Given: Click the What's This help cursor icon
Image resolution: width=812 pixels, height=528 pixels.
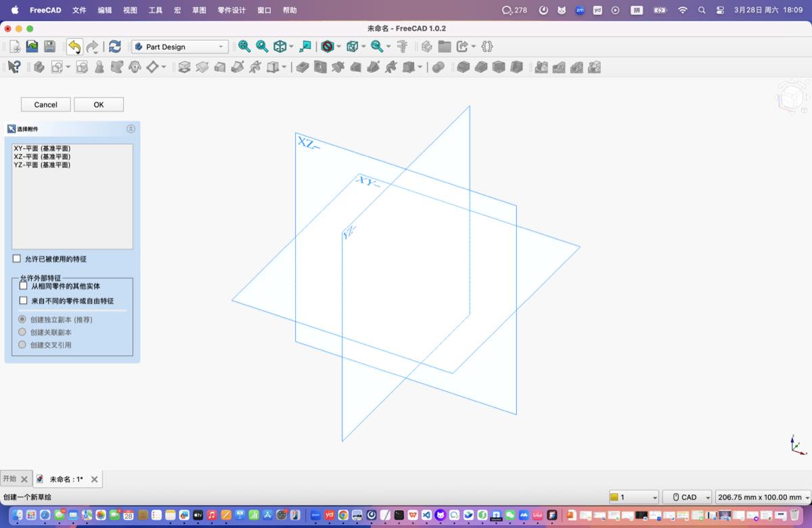Looking at the screenshot, I should [14, 67].
